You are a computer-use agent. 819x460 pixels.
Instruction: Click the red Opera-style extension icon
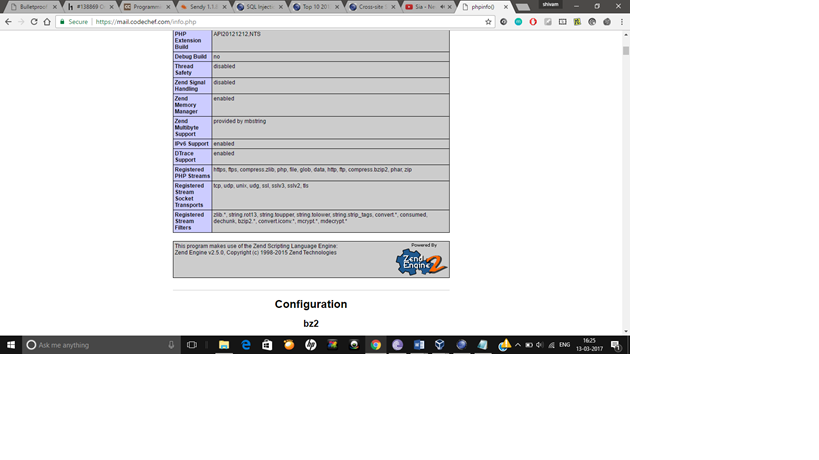pos(533,22)
